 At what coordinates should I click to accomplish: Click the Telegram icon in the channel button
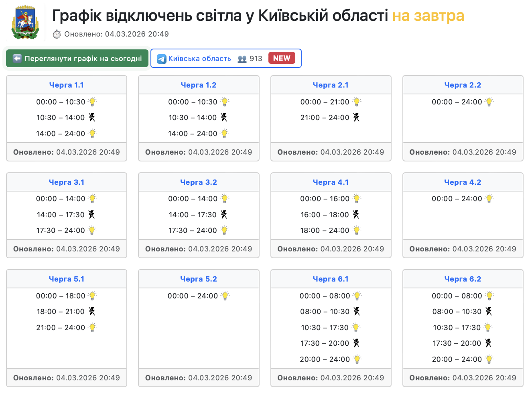tap(162, 59)
